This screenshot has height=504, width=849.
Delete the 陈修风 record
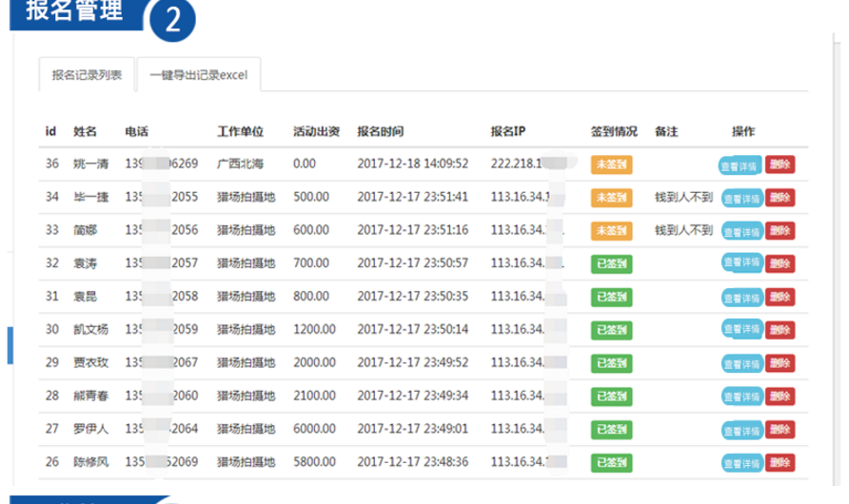point(780,462)
